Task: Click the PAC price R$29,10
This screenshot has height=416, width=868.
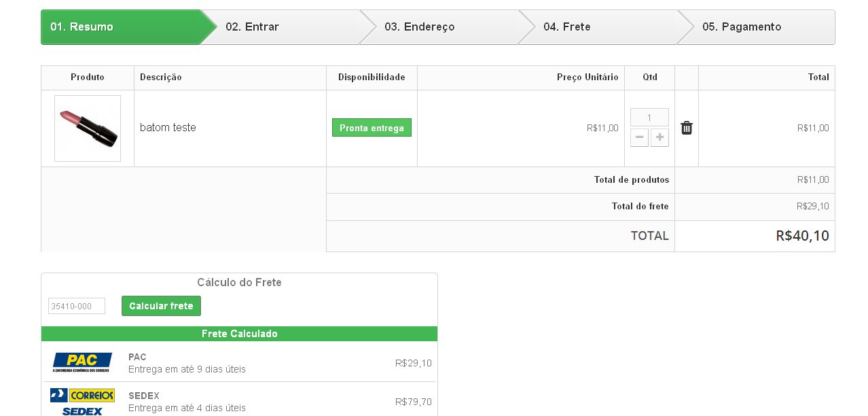Action: tap(413, 363)
